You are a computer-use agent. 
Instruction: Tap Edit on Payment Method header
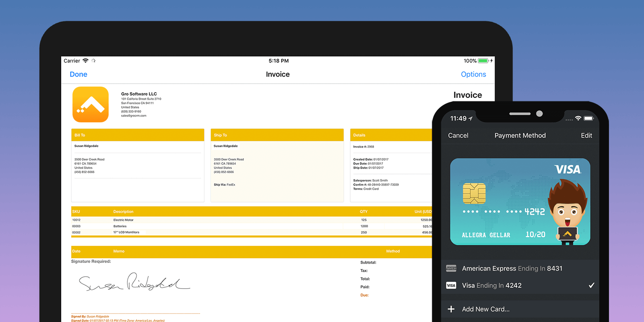click(x=586, y=136)
